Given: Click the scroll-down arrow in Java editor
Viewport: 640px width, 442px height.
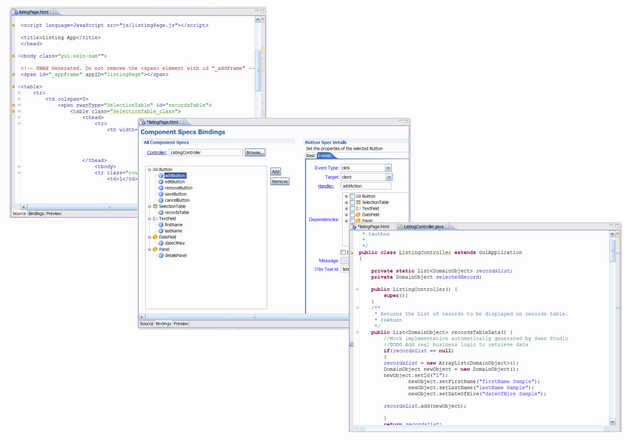Looking at the screenshot, I should coord(612,422).
